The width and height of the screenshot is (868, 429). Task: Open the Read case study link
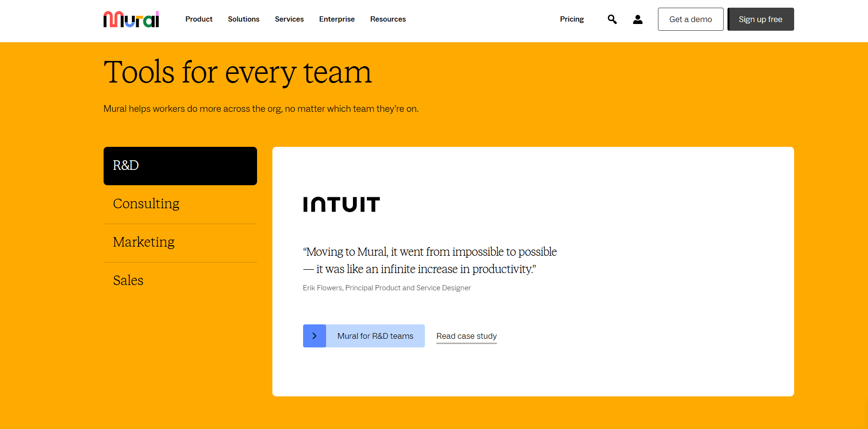467,336
